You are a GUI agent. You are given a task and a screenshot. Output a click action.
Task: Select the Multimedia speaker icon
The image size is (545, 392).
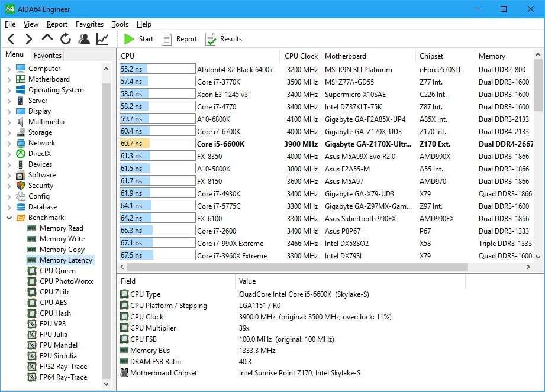pyautogui.click(x=21, y=122)
